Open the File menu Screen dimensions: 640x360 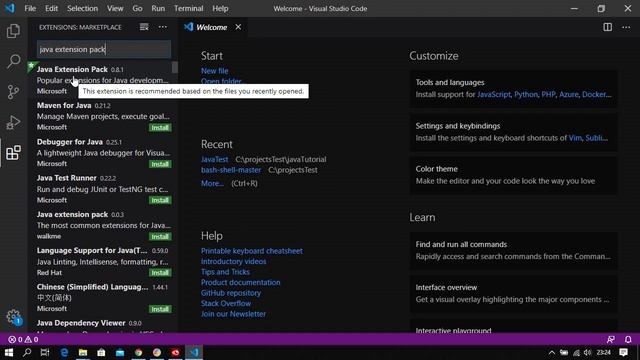[30, 8]
